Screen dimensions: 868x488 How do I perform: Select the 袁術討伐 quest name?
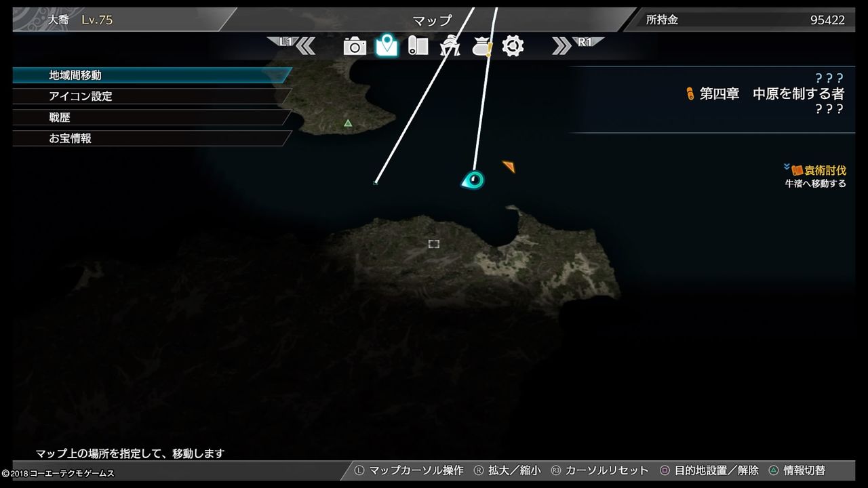click(x=825, y=171)
